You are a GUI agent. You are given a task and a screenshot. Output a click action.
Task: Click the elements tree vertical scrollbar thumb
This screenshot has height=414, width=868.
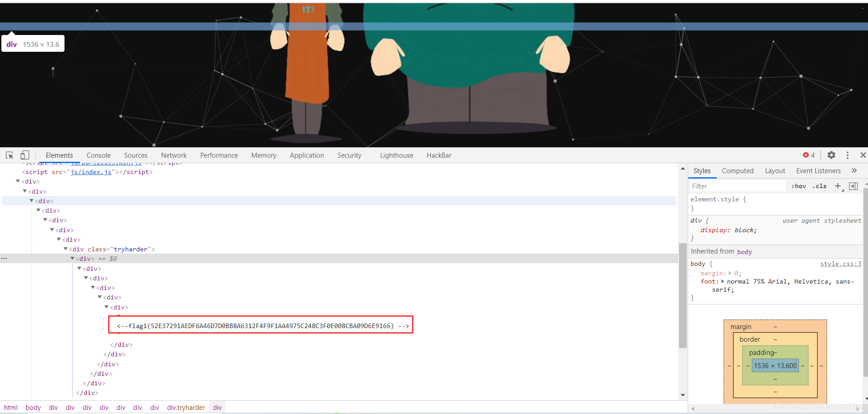[x=683, y=295]
